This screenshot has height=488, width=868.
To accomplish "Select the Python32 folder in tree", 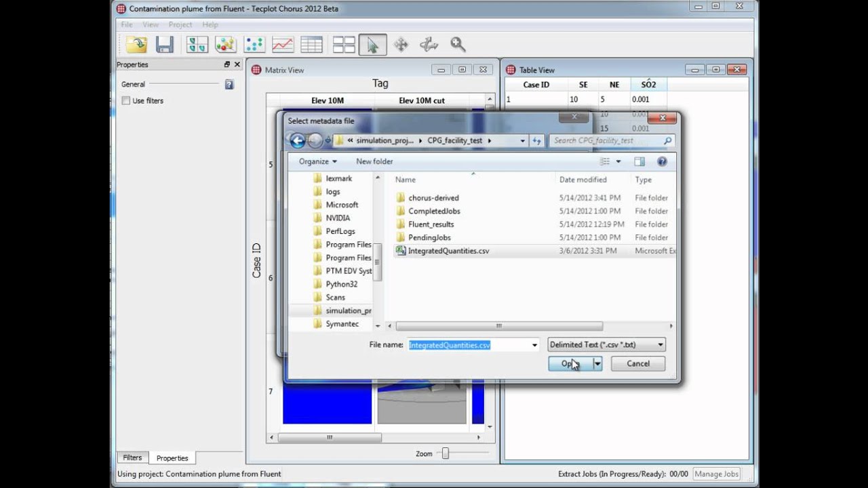I will 341,284.
